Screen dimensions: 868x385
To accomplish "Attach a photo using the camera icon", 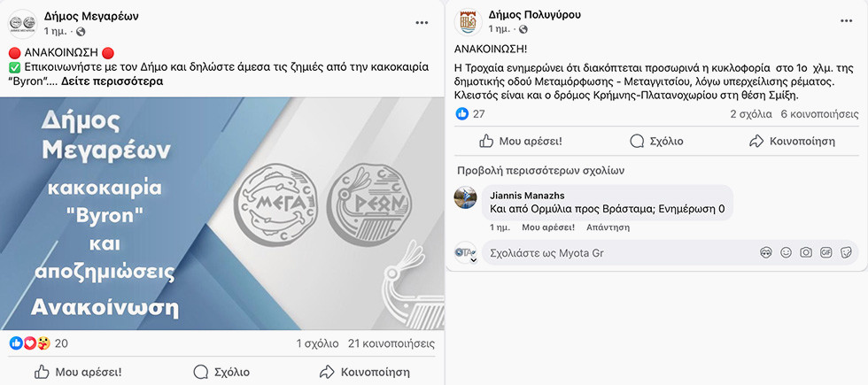I will 806,253.
